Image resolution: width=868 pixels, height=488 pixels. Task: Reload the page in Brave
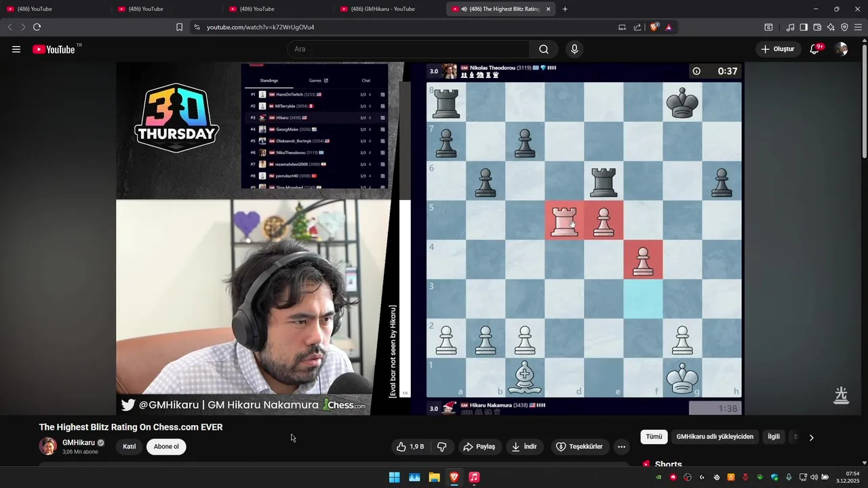point(37,27)
